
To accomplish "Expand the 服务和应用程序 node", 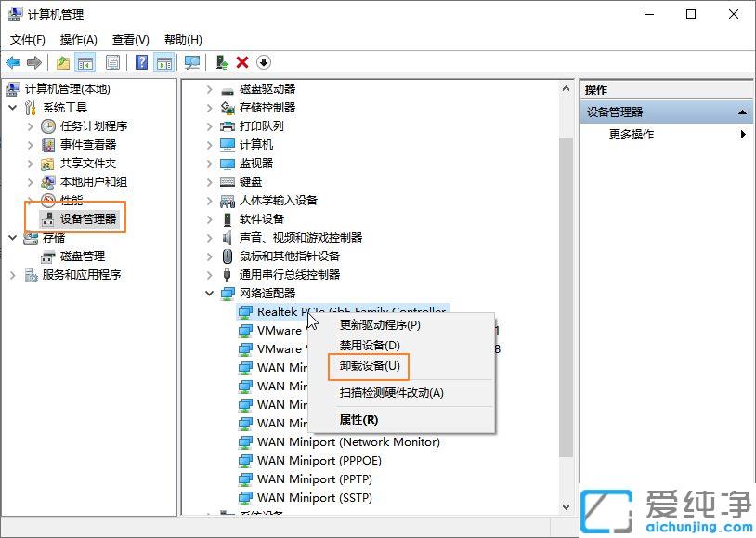I will [x=13, y=275].
